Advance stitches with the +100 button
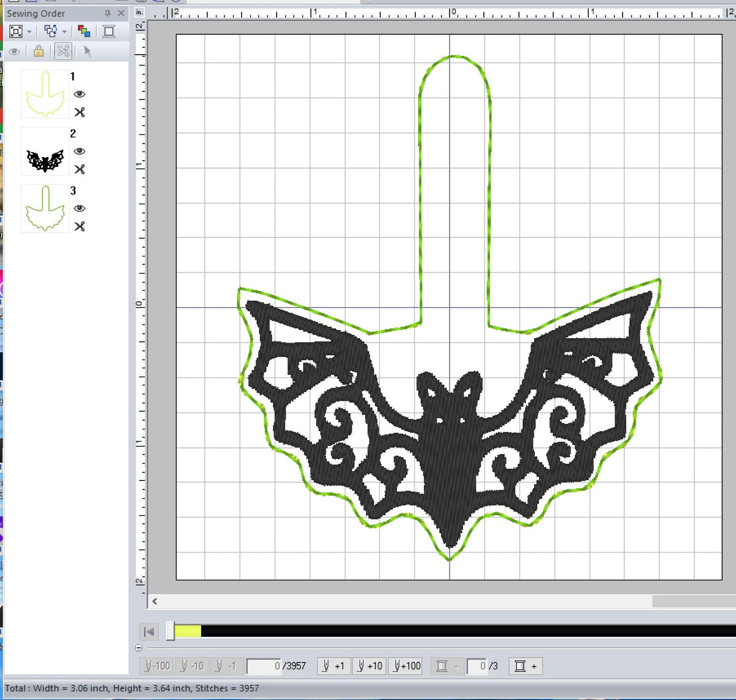736x700 pixels. point(405,666)
